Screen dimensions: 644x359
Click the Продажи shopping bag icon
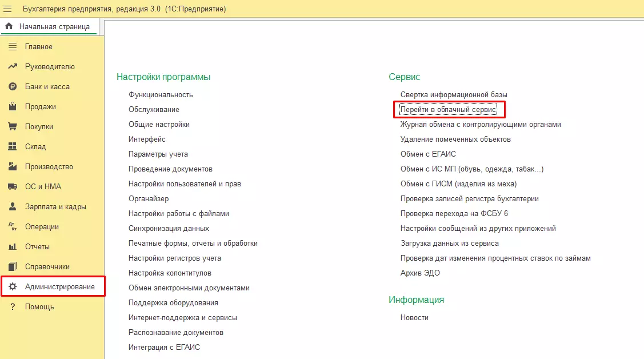13,107
